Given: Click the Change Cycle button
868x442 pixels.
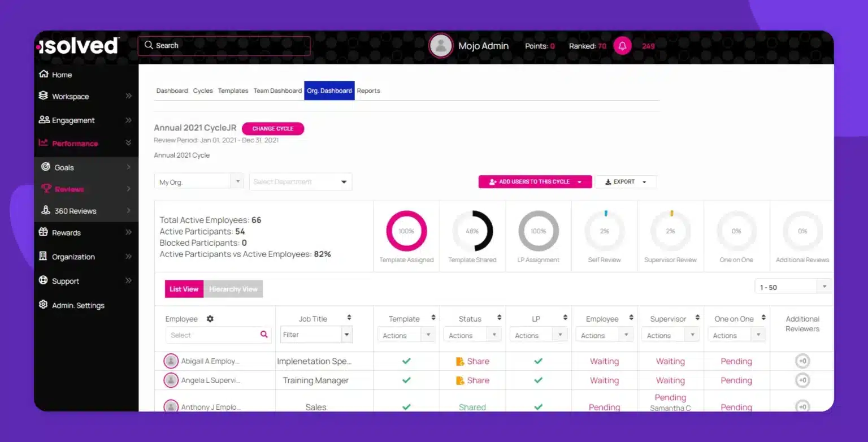Looking at the screenshot, I should (x=273, y=128).
